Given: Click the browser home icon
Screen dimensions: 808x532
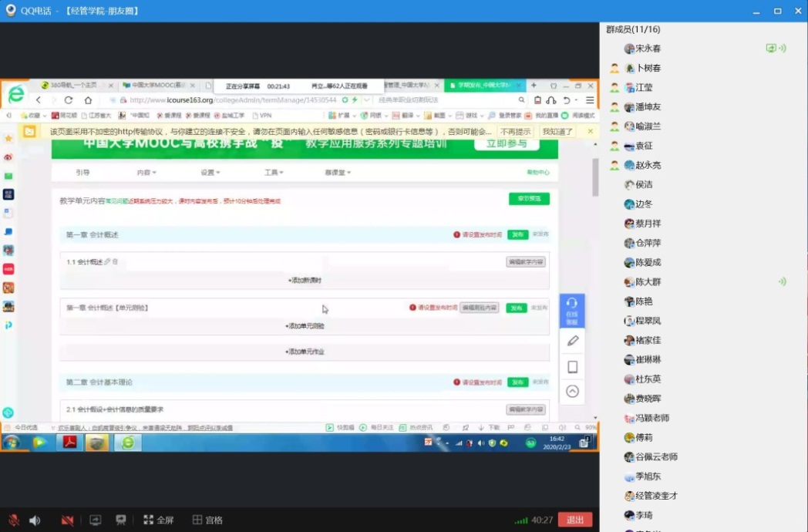Looking at the screenshot, I should coord(88,100).
